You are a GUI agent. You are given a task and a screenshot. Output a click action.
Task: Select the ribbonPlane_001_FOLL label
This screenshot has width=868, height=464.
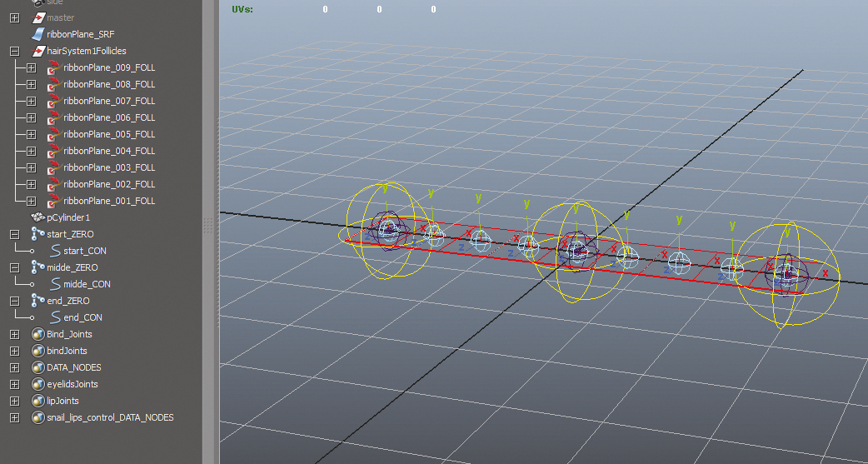click(109, 201)
